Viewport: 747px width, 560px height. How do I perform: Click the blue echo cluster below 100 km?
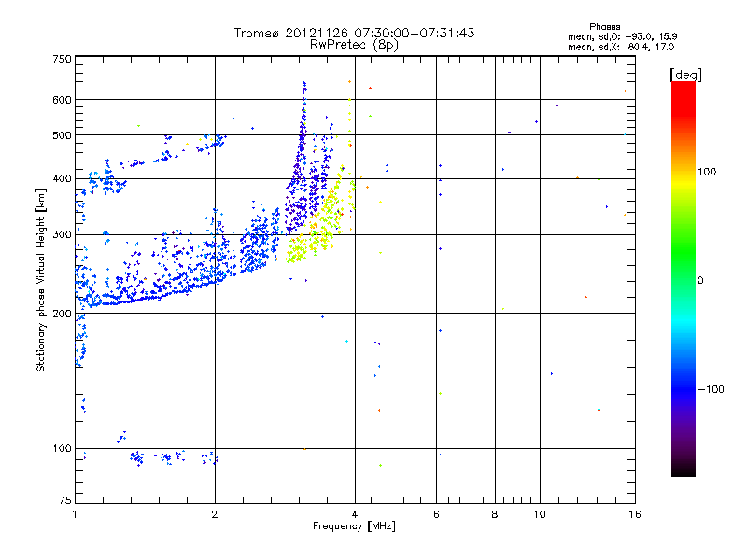pos(172,457)
